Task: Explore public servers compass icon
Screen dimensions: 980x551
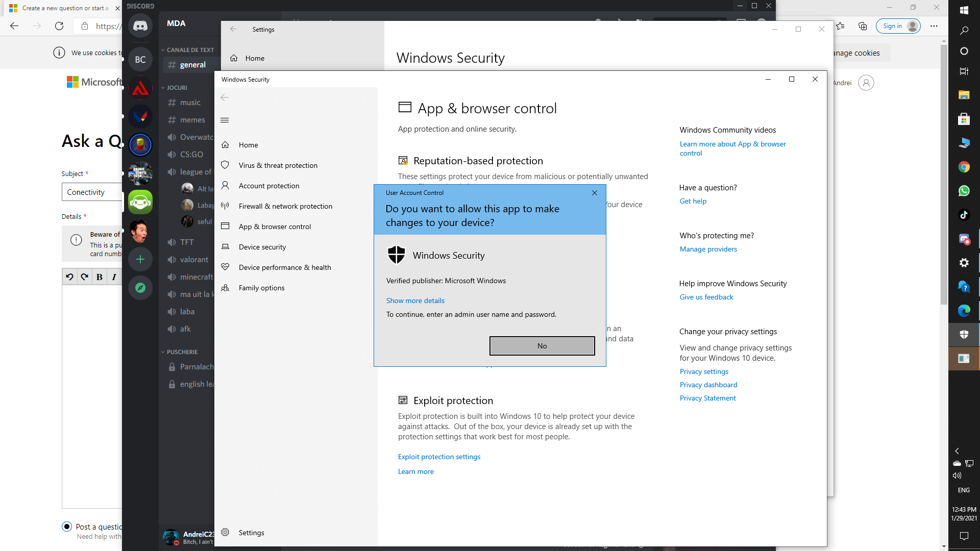Action: tap(140, 288)
